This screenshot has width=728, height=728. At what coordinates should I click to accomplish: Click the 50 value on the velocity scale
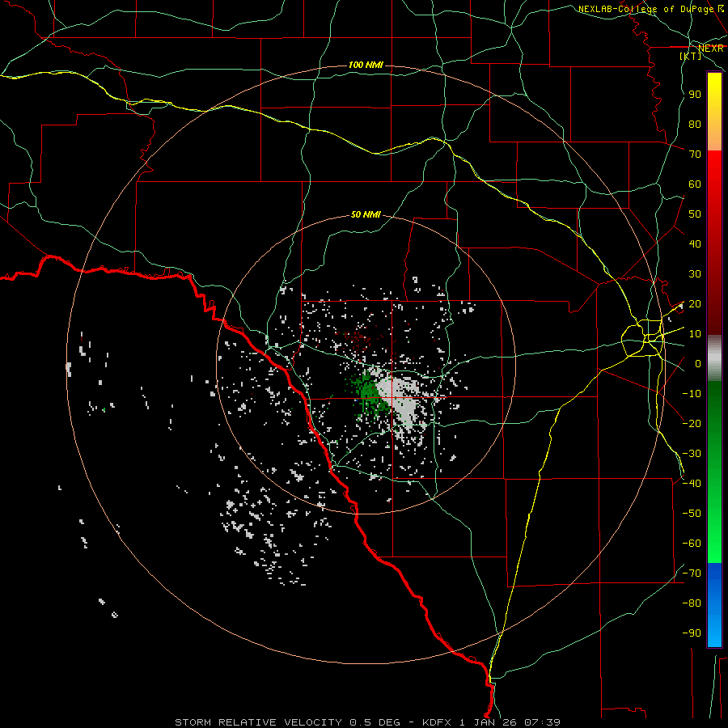coord(695,214)
